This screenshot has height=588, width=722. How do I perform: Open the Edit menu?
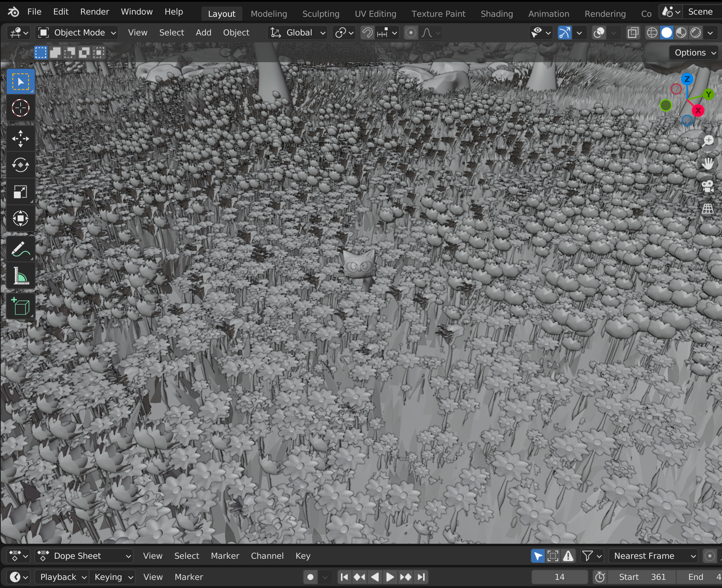coord(61,12)
